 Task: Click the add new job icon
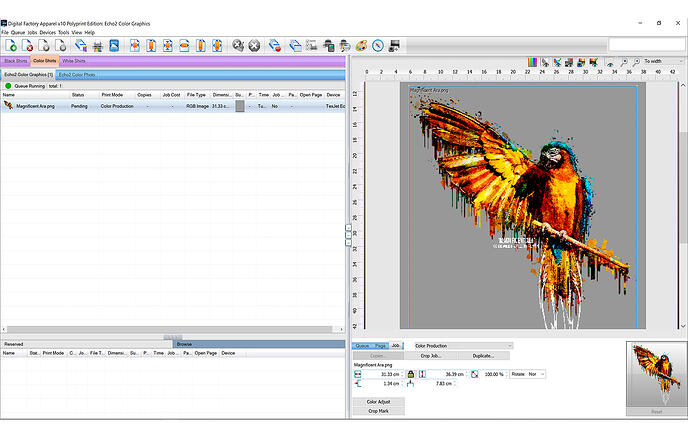[x=11, y=46]
